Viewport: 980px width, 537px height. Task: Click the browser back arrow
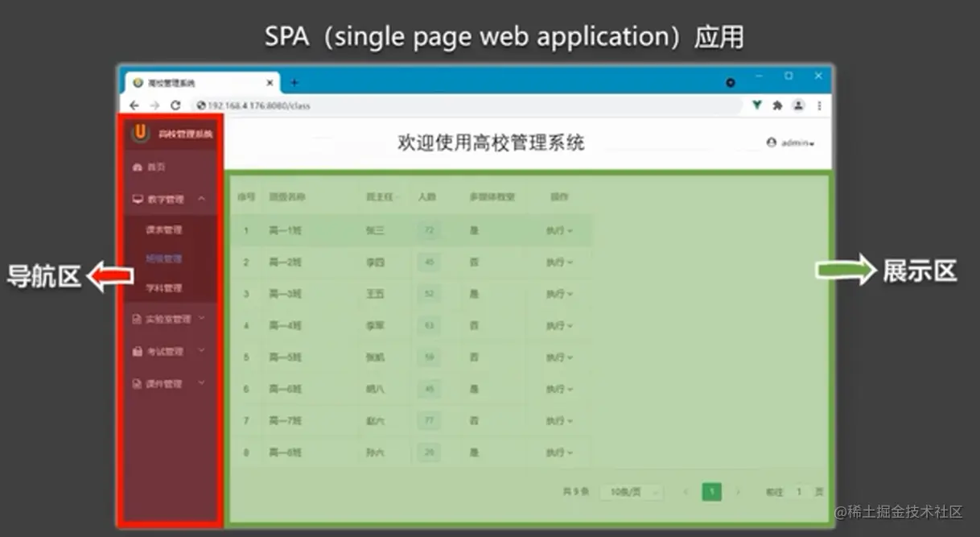134,105
